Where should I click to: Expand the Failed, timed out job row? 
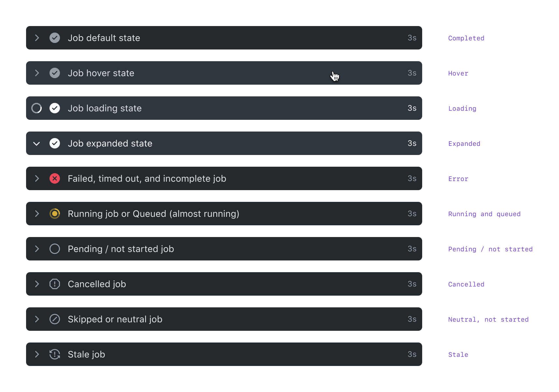[36, 178]
